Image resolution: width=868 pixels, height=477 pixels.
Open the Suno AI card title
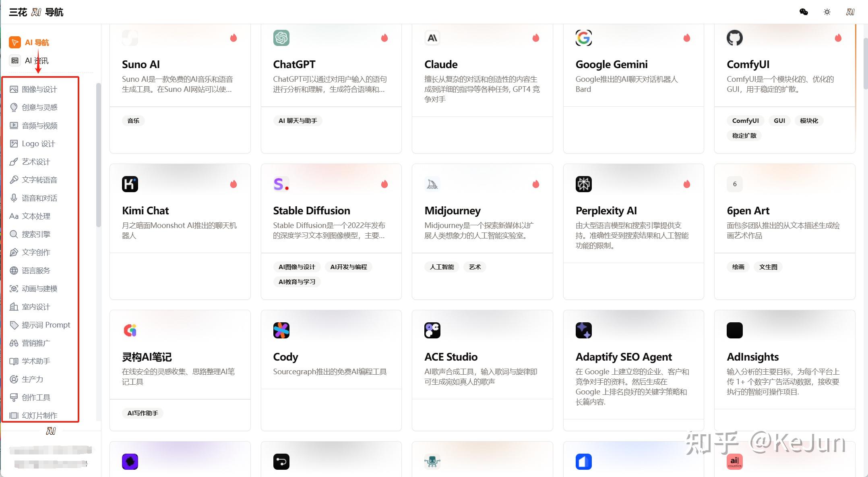tap(141, 64)
